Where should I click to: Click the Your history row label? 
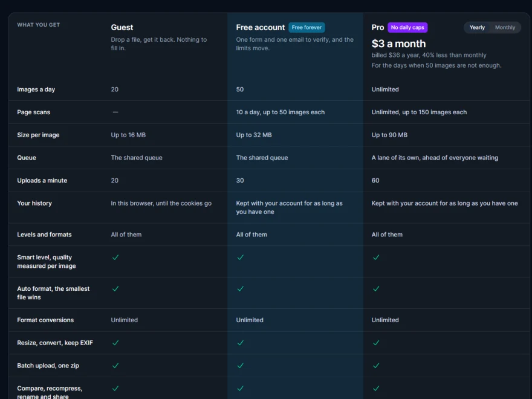(x=34, y=203)
